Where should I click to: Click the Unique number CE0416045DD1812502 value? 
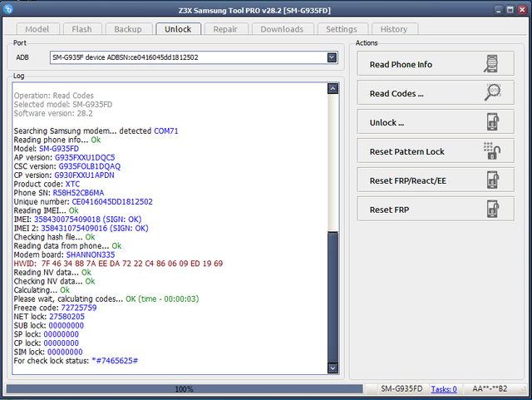112,202
